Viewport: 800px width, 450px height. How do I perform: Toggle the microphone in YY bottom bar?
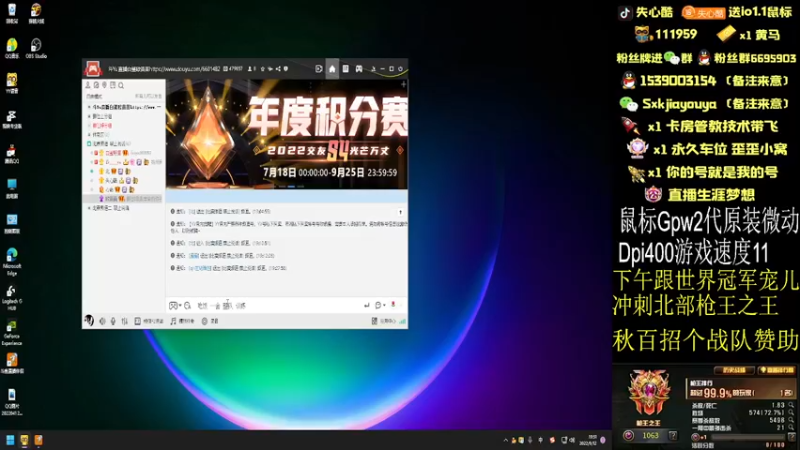click(113, 321)
